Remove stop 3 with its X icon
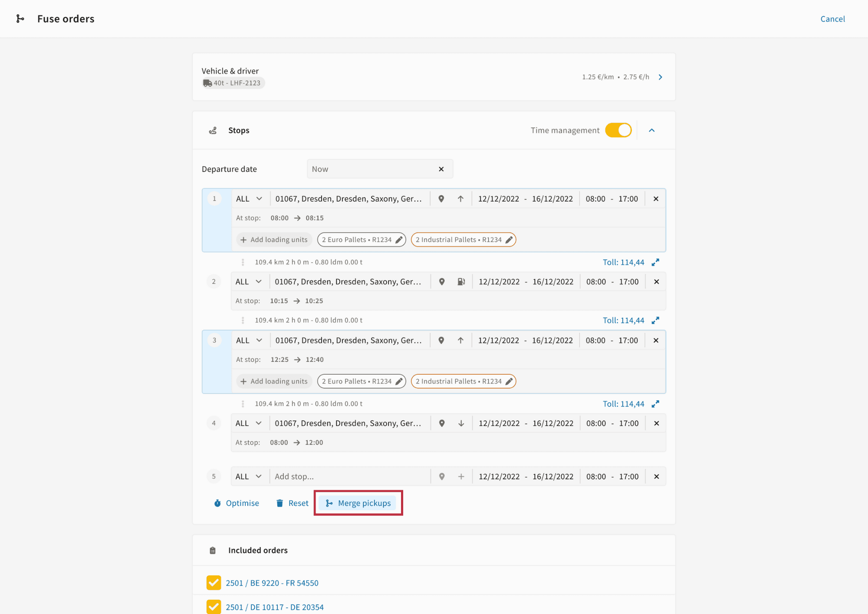Image resolution: width=868 pixels, height=614 pixels. click(x=656, y=340)
